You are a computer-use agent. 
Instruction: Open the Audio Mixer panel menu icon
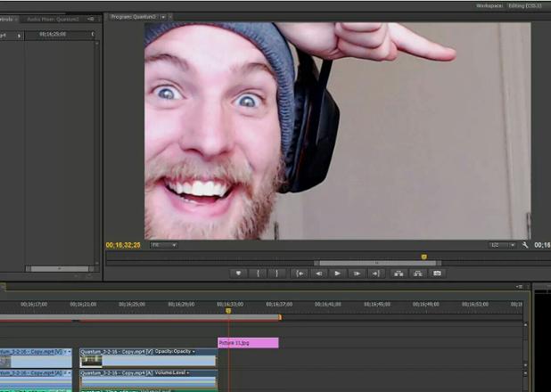(91, 20)
